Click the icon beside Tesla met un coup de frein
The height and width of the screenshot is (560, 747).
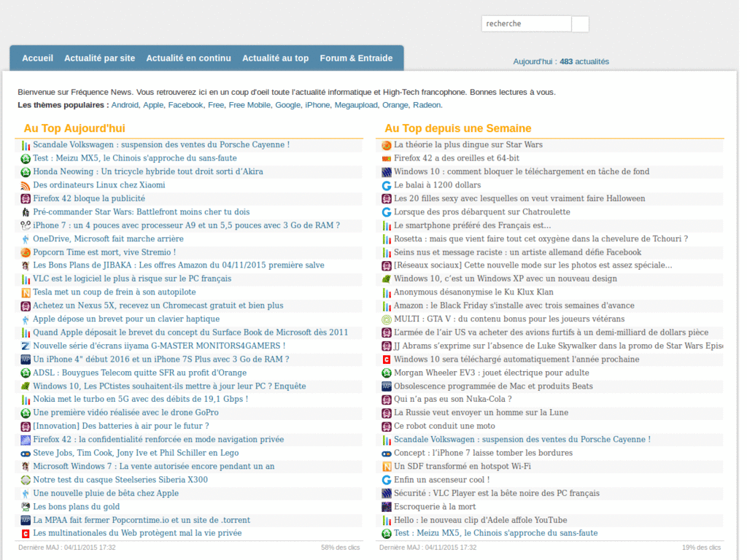[x=26, y=292]
